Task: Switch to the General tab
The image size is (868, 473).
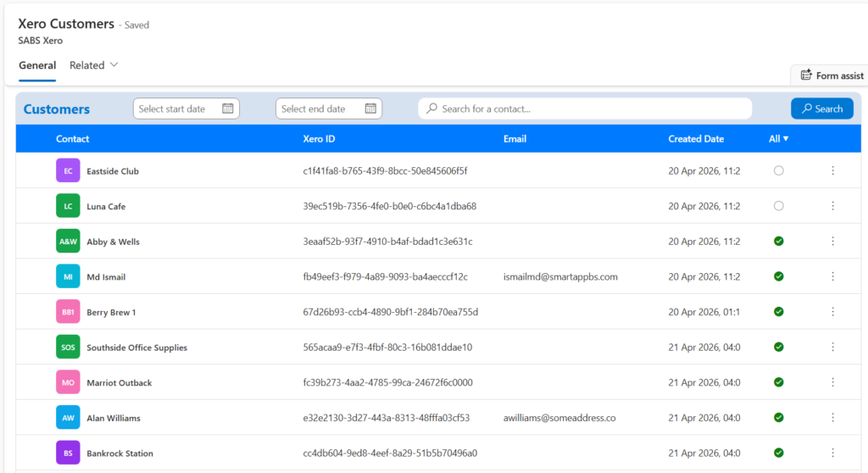Action: click(37, 65)
